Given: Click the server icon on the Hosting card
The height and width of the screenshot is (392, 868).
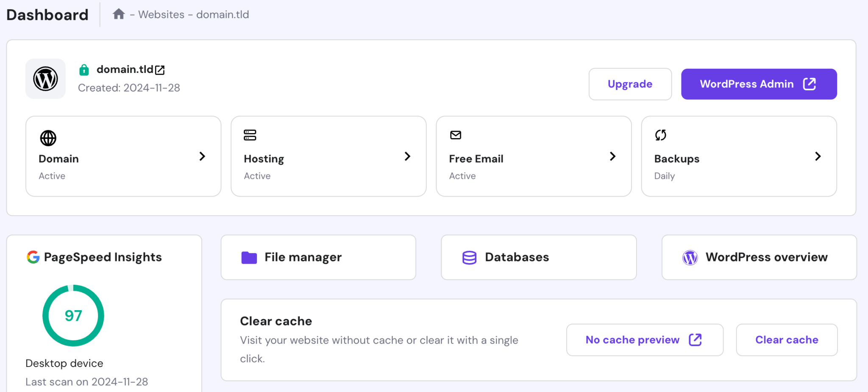Looking at the screenshot, I should 250,135.
